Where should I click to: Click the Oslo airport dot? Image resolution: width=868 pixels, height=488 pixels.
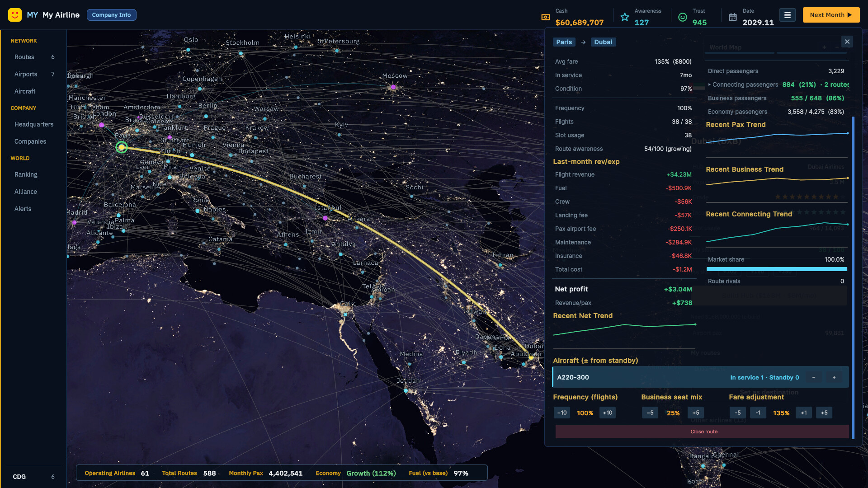click(x=188, y=50)
